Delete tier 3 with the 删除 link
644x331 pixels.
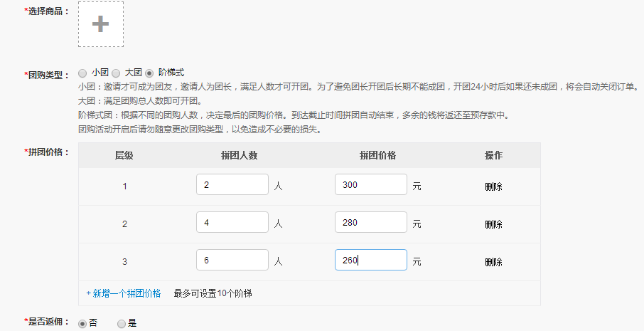(x=493, y=262)
